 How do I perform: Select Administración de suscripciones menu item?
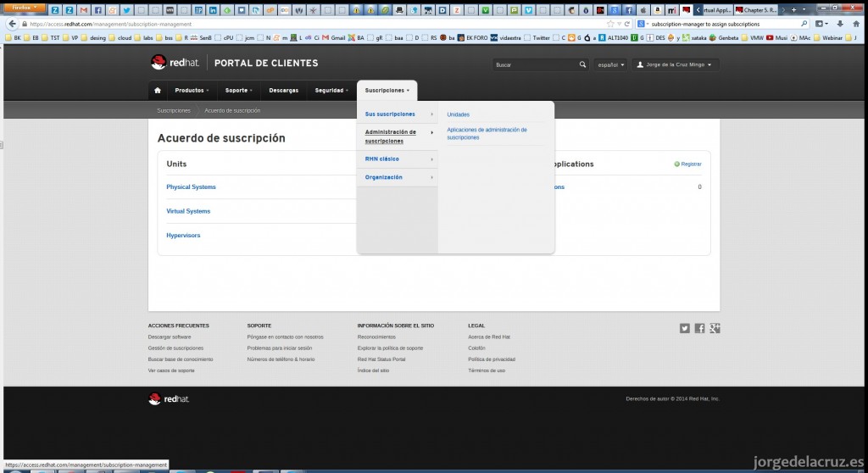tap(398, 136)
